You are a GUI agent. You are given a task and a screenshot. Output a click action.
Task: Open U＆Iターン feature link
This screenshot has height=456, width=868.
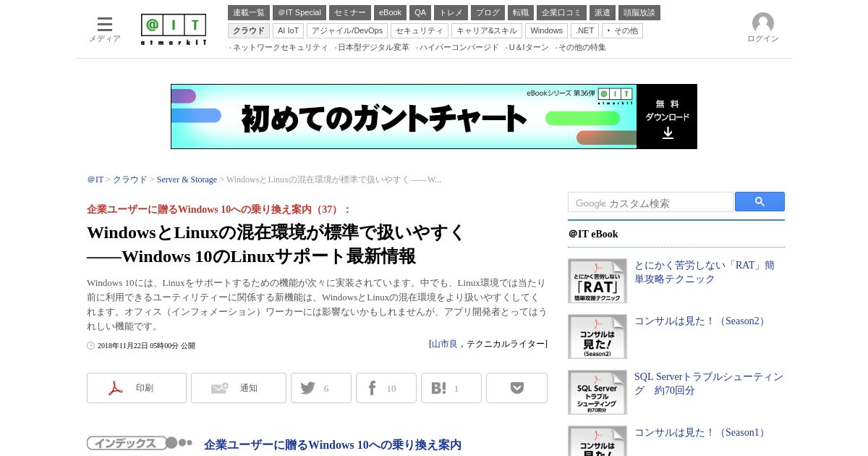(529, 47)
